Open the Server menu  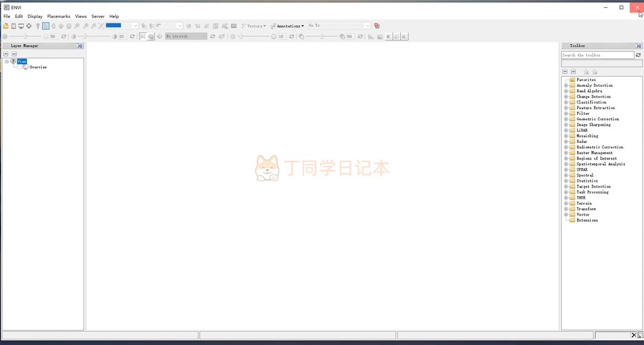pyautogui.click(x=98, y=16)
